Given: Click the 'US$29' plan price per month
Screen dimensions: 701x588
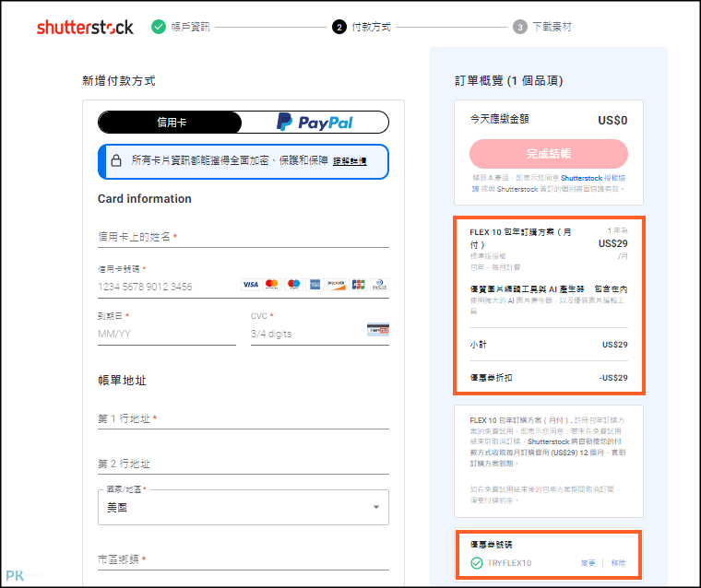Looking at the screenshot, I should click(613, 243).
